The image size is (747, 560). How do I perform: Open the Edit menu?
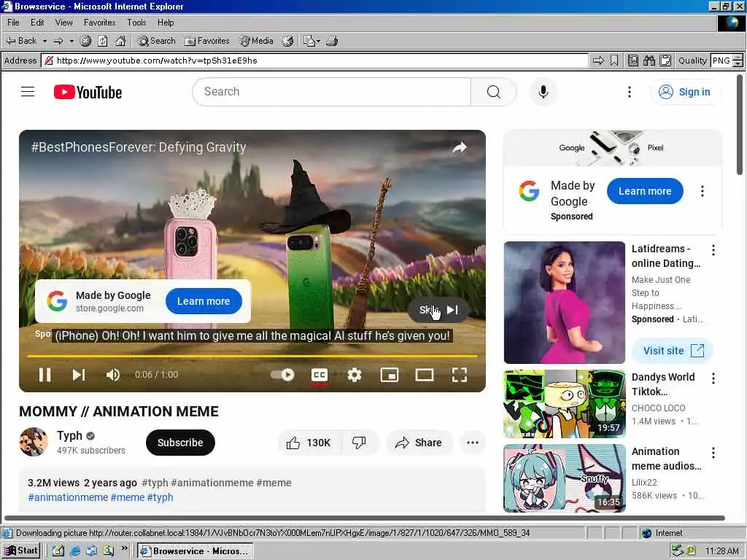[37, 23]
